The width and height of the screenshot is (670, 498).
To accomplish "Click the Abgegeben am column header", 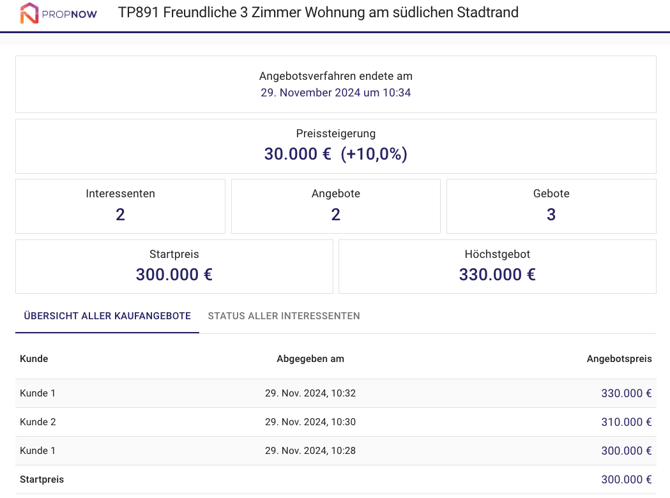I will coord(310,359).
